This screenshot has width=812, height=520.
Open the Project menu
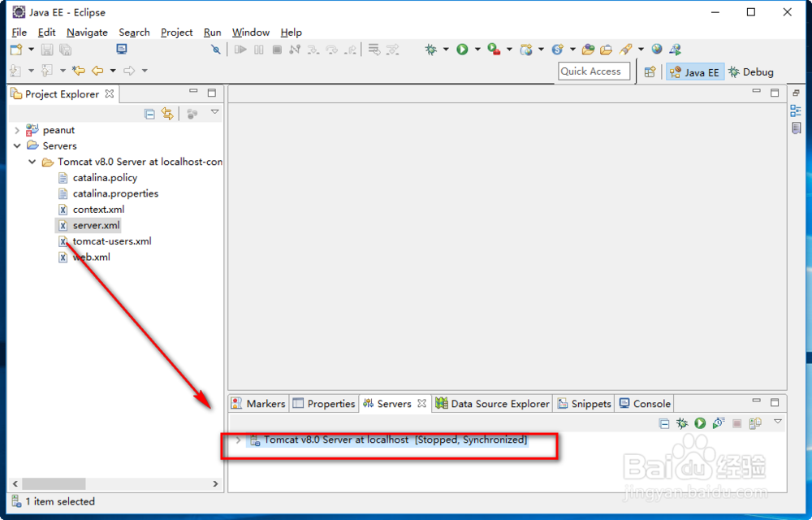(x=176, y=32)
